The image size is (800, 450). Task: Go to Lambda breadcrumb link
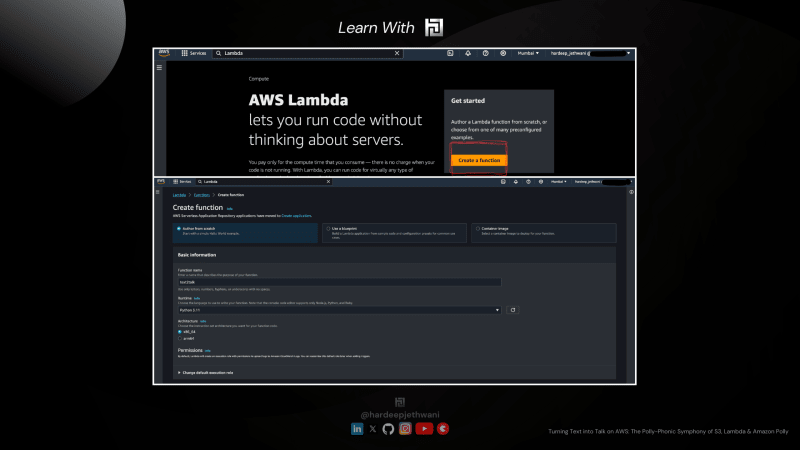179,195
